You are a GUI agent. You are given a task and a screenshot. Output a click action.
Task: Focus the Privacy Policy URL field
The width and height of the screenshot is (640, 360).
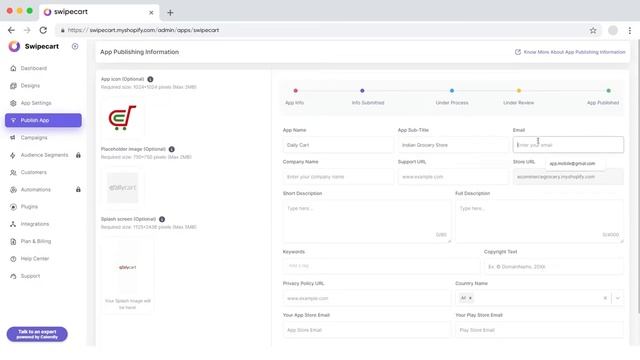367,298
